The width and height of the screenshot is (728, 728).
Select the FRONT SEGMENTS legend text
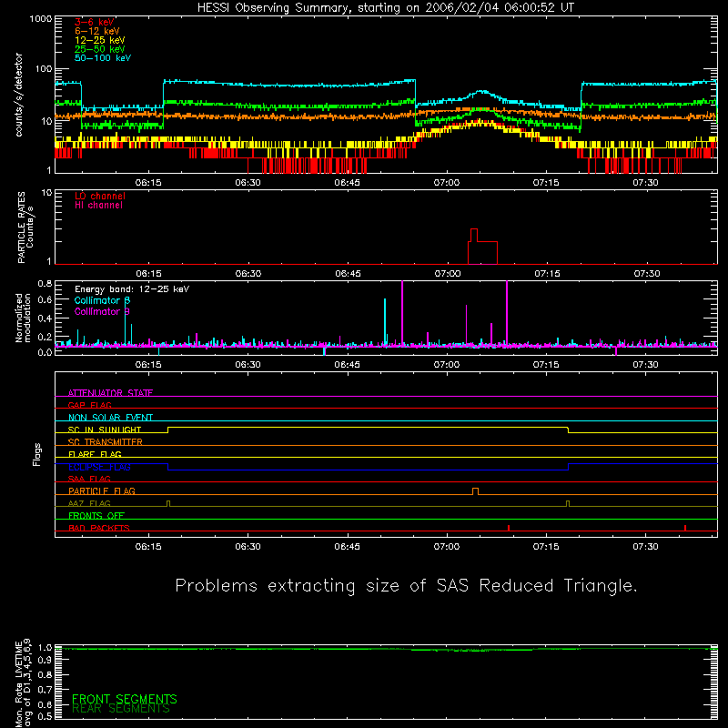[125, 699]
